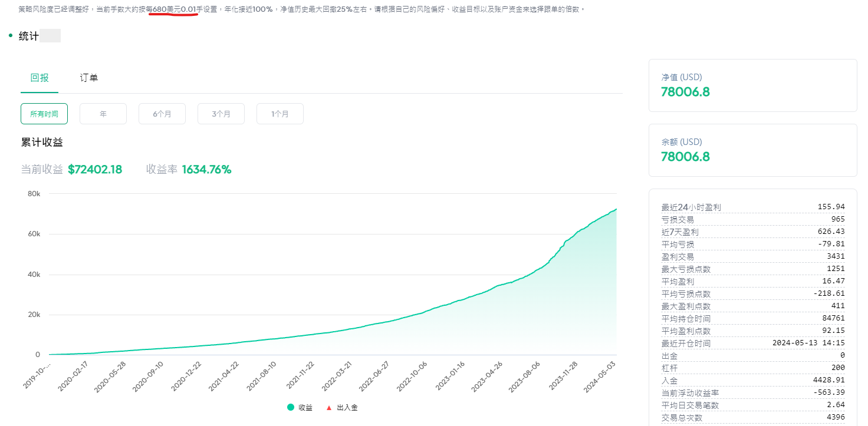Select the 余额 (USD) card
This screenshot has height=426, width=868.
coord(752,150)
